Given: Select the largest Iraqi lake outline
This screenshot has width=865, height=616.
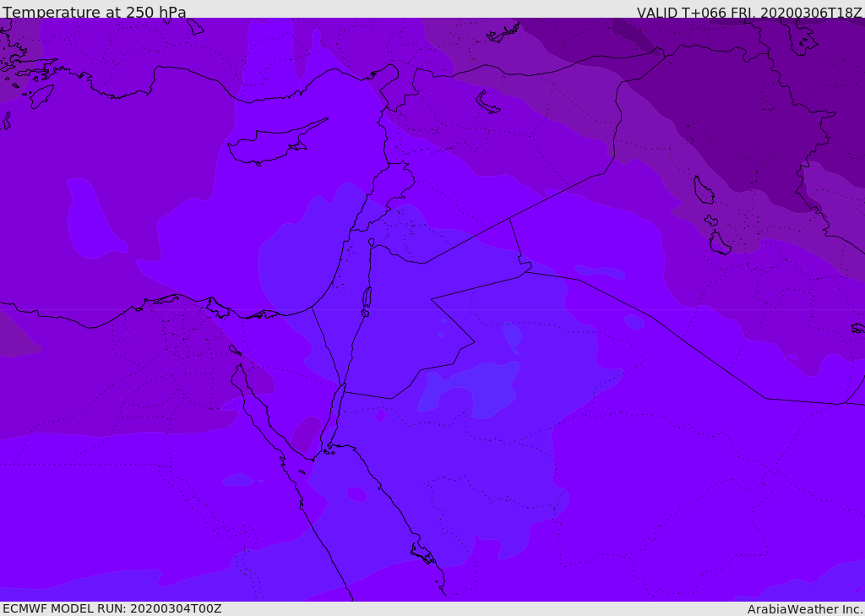Looking at the screenshot, I should pos(703,190).
